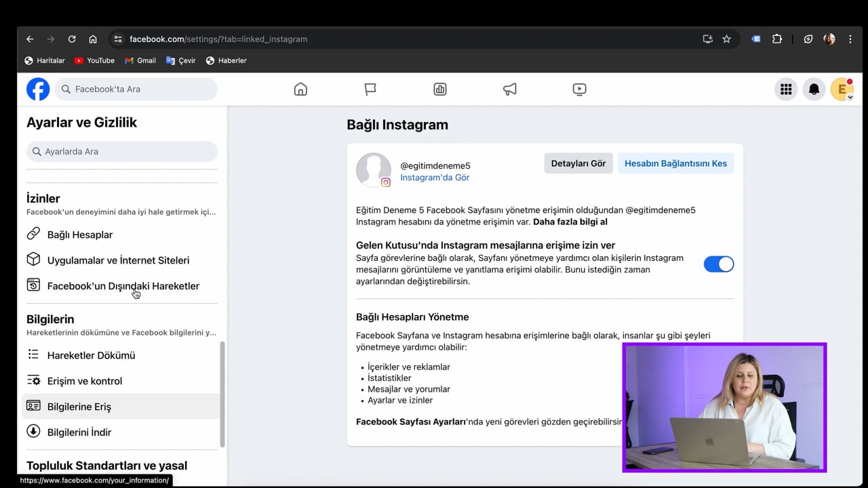Open Uygulamalar ve İnternet Siteleri settings
This screenshot has height=488, width=868.
122,260
